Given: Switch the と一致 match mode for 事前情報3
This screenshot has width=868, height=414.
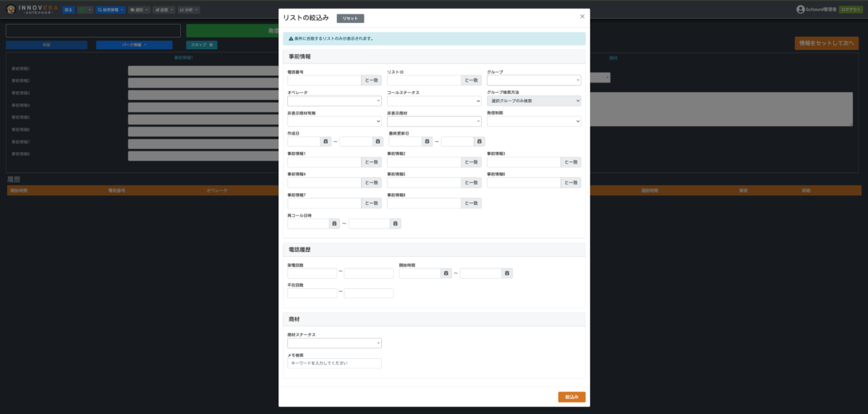Looking at the screenshot, I should pyautogui.click(x=571, y=163).
